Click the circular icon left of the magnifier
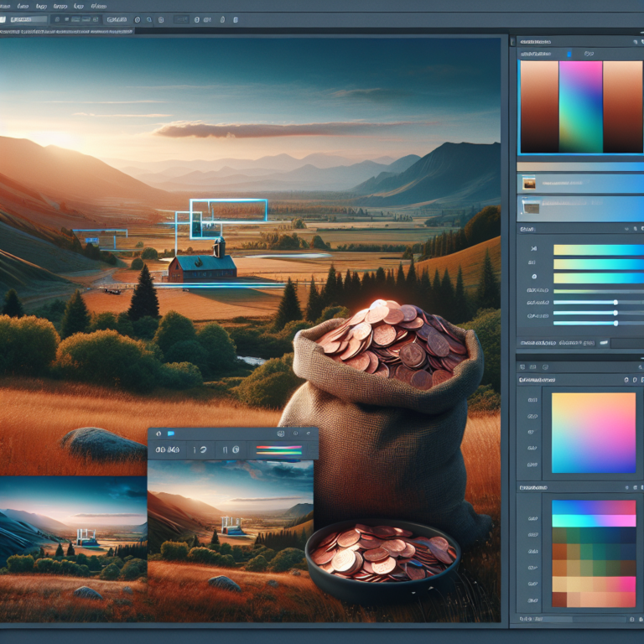Viewport: 644px width, 644px height. (x=138, y=19)
